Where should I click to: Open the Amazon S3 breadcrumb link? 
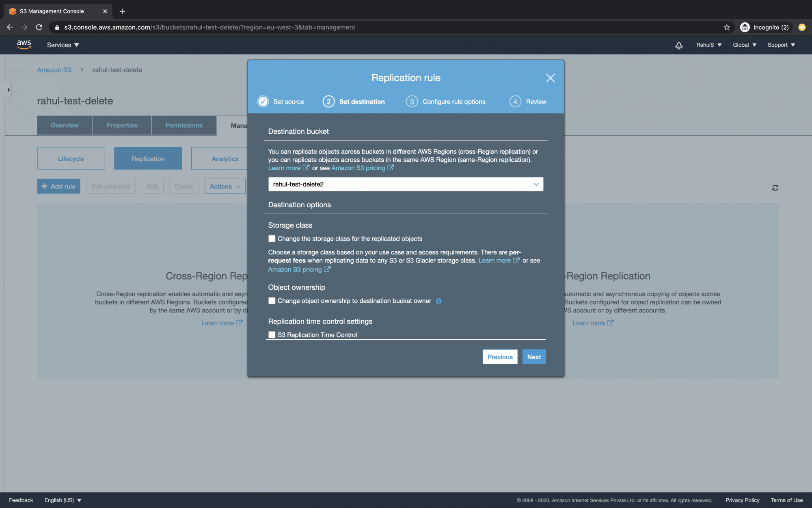(54, 69)
